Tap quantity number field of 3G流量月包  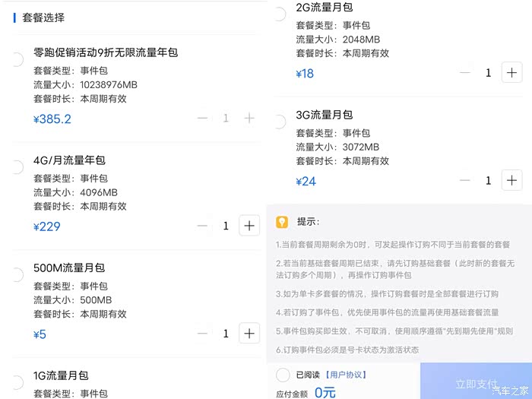click(489, 181)
